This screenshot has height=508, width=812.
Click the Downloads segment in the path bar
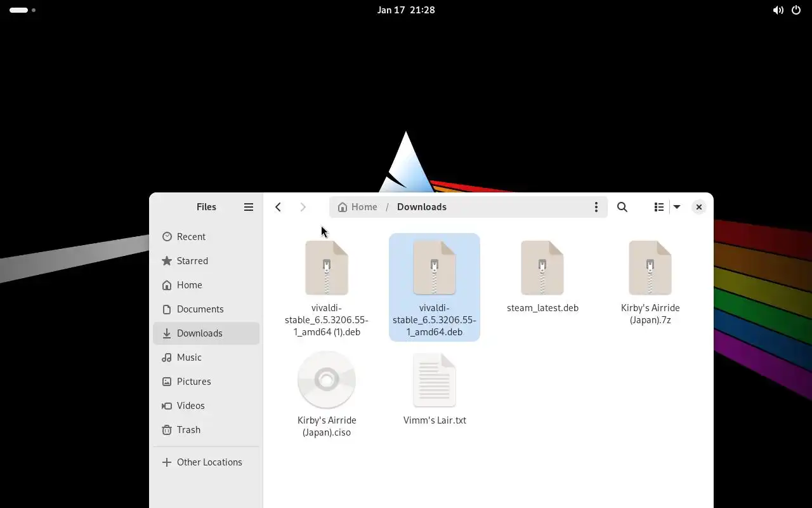(x=422, y=207)
